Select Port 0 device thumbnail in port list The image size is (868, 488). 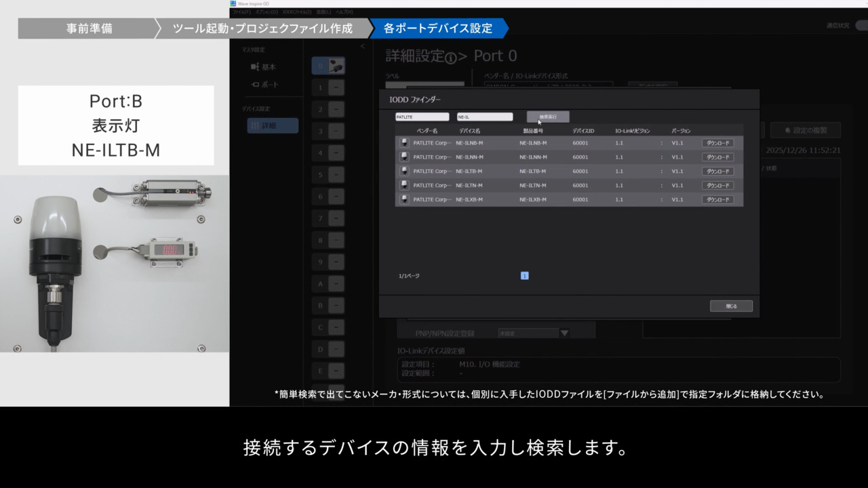pos(336,66)
